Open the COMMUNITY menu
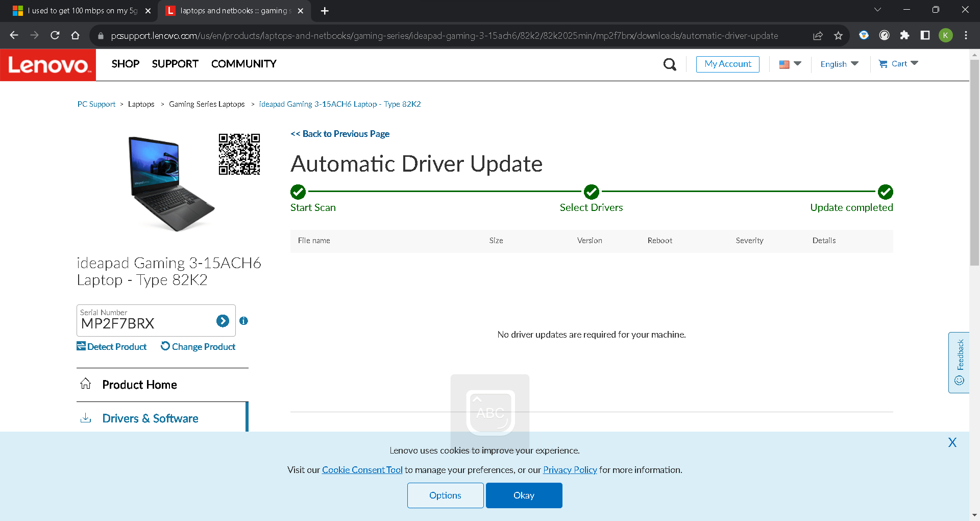This screenshot has height=521, width=980. tap(244, 64)
